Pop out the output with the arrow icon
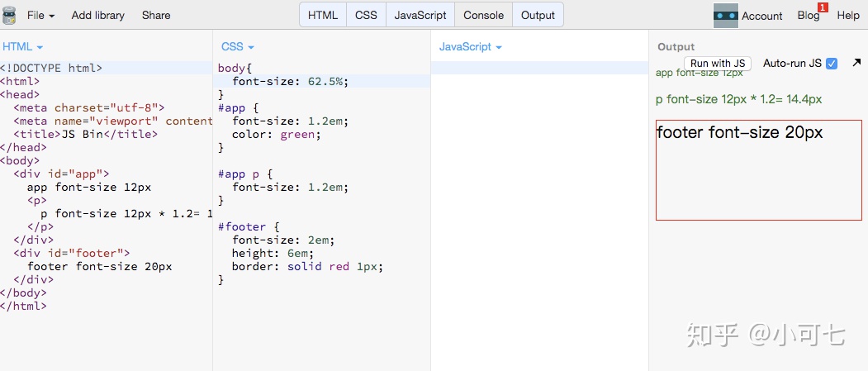868x371 pixels. 857,63
